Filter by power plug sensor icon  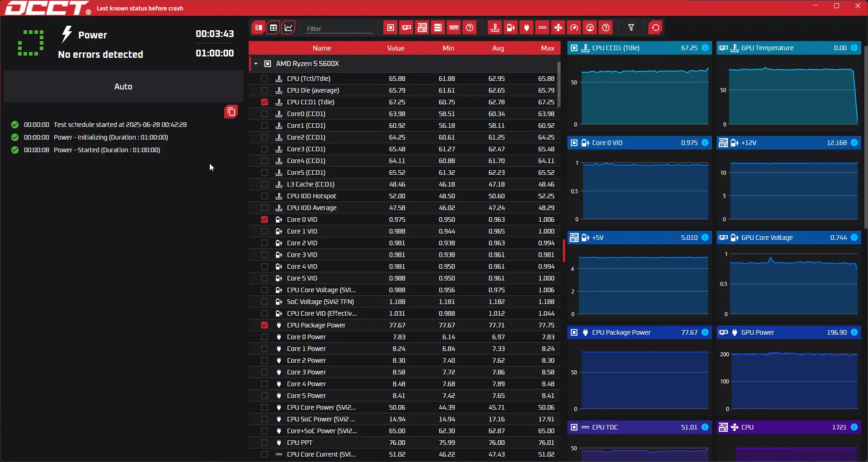(527, 28)
